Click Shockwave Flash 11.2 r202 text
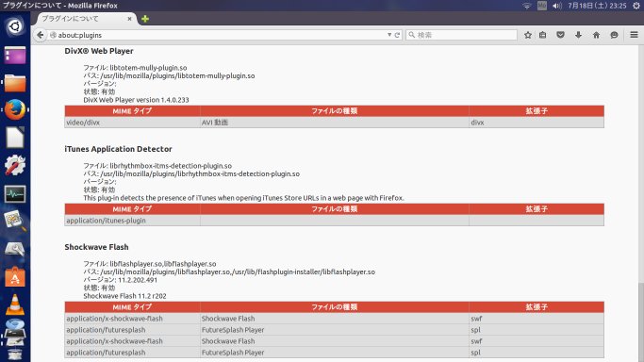The image size is (644, 362). (124, 296)
